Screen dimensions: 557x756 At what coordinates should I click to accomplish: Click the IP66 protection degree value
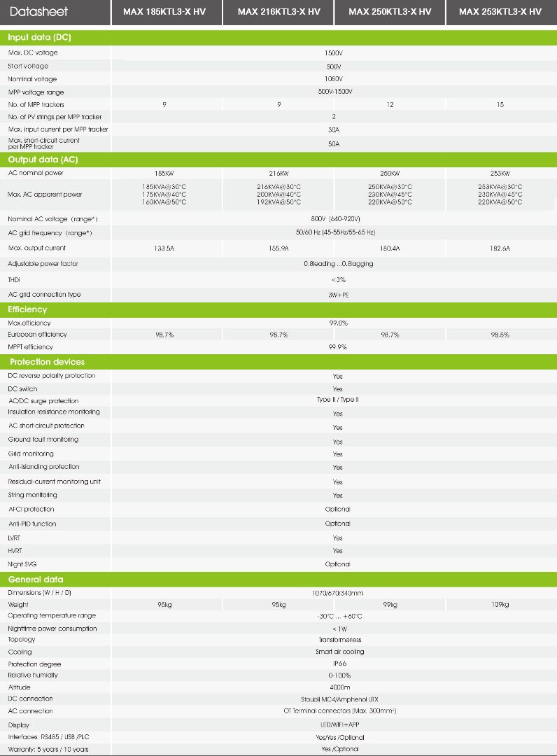click(339, 664)
